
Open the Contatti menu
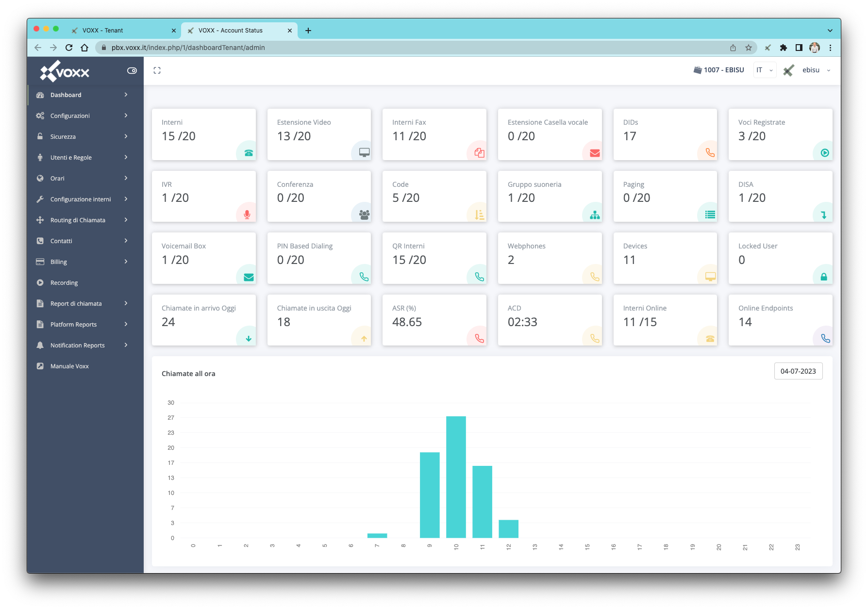[x=85, y=241]
